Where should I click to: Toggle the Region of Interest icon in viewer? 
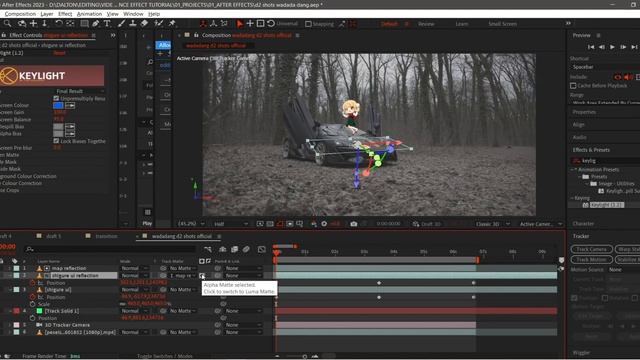pyautogui.click(x=290, y=224)
